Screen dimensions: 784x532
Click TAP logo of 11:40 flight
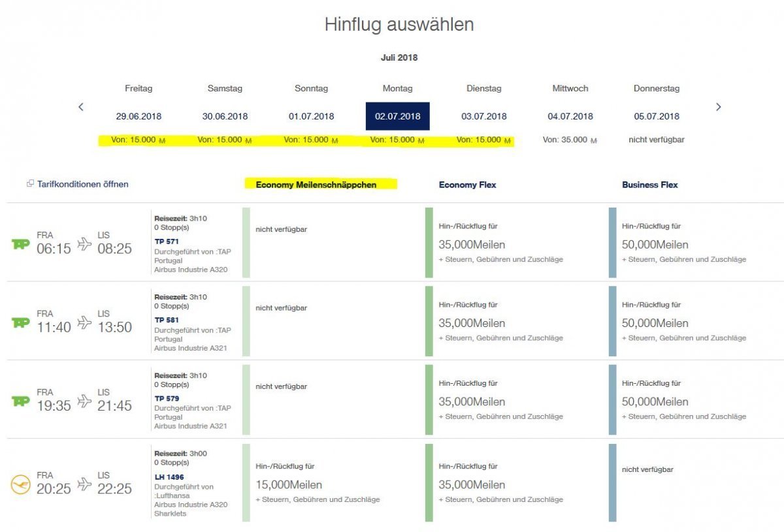[21, 322]
